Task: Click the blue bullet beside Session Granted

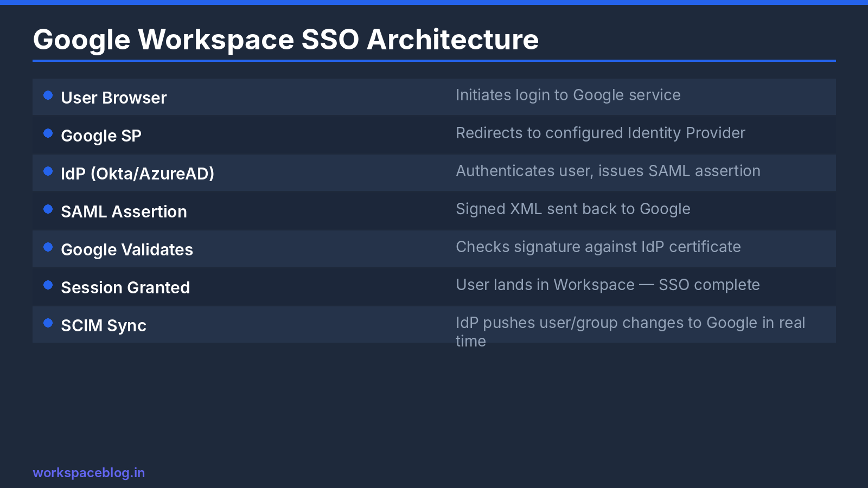Action: click(x=48, y=285)
